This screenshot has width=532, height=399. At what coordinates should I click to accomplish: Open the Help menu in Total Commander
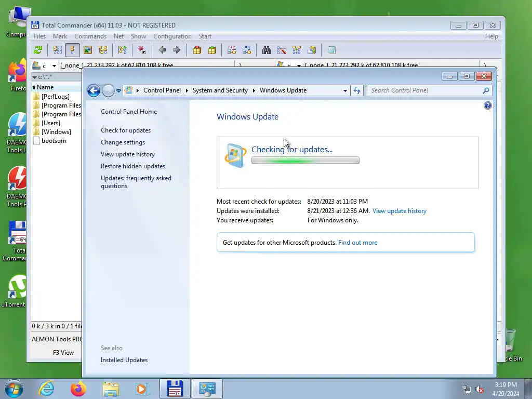click(491, 36)
